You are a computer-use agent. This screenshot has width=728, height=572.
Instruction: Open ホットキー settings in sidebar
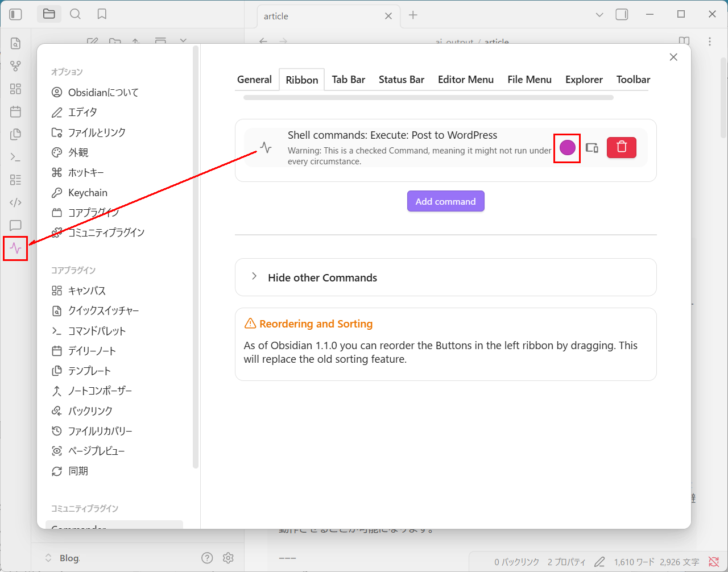tap(85, 172)
